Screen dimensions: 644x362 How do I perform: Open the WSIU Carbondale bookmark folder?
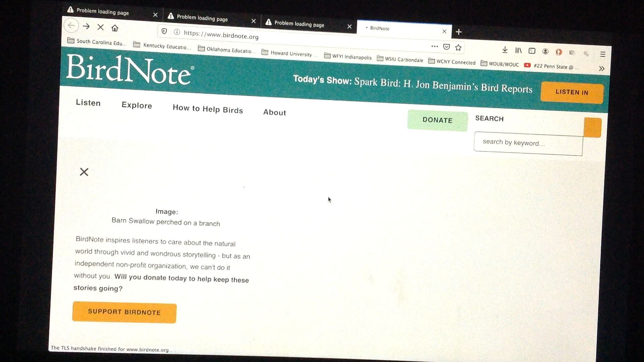click(400, 59)
